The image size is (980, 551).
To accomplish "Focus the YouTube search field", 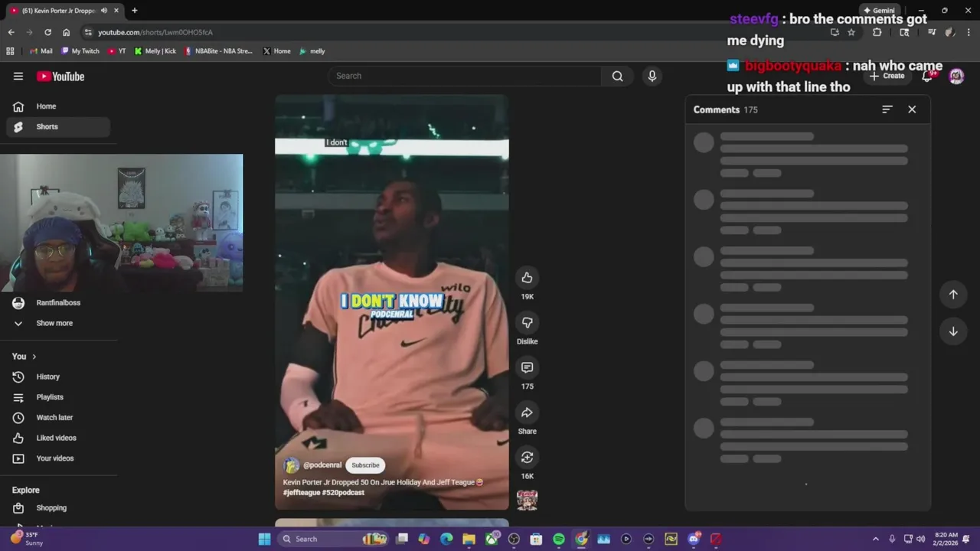I will pos(465,76).
